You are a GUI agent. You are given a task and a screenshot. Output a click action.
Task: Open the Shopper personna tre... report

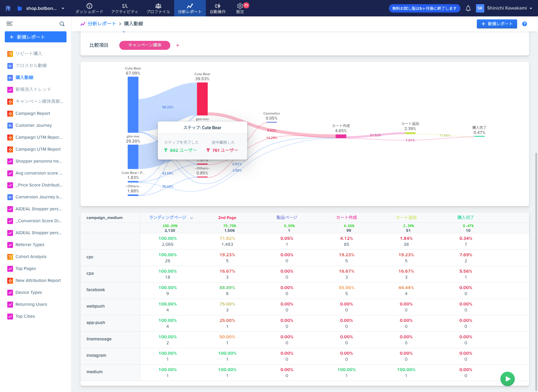click(x=39, y=161)
